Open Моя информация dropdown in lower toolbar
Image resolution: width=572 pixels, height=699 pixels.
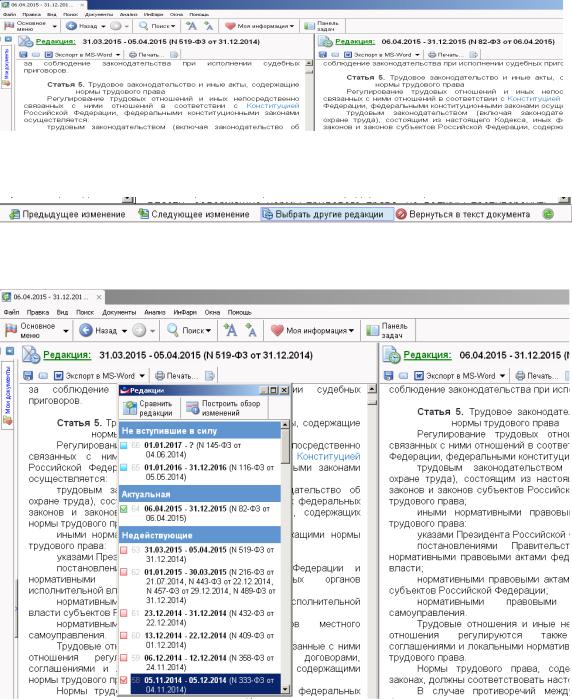[351, 331]
